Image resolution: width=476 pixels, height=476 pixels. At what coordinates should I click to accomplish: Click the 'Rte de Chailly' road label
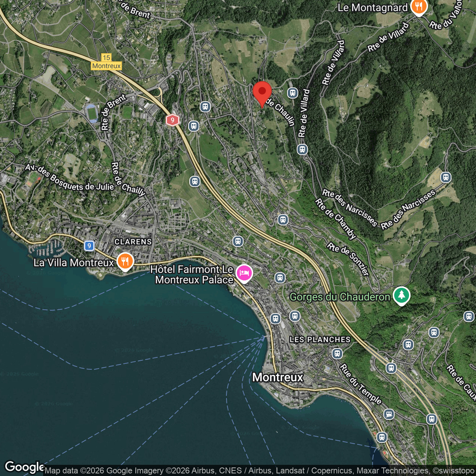coord(129,180)
